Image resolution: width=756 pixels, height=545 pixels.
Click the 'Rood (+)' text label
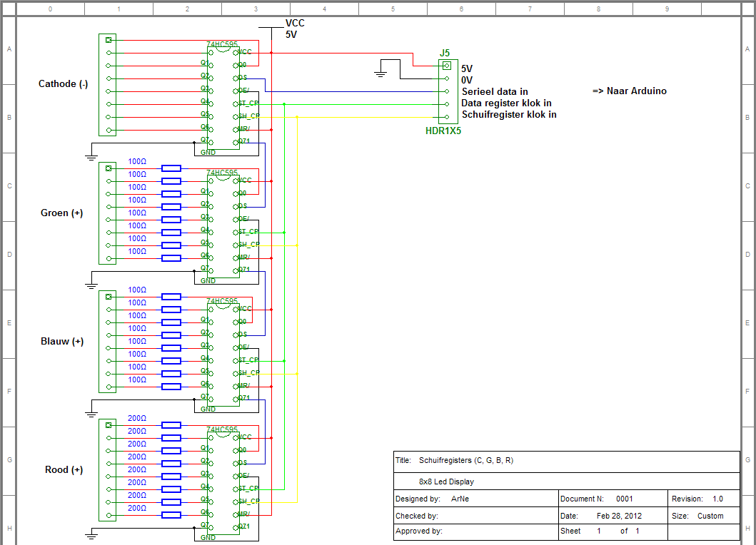coord(64,469)
